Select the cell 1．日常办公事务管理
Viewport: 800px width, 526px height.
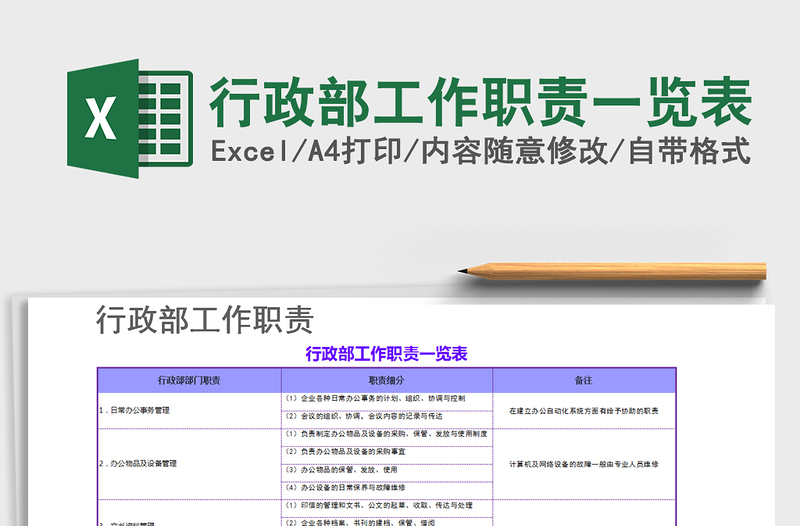(x=189, y=410)
